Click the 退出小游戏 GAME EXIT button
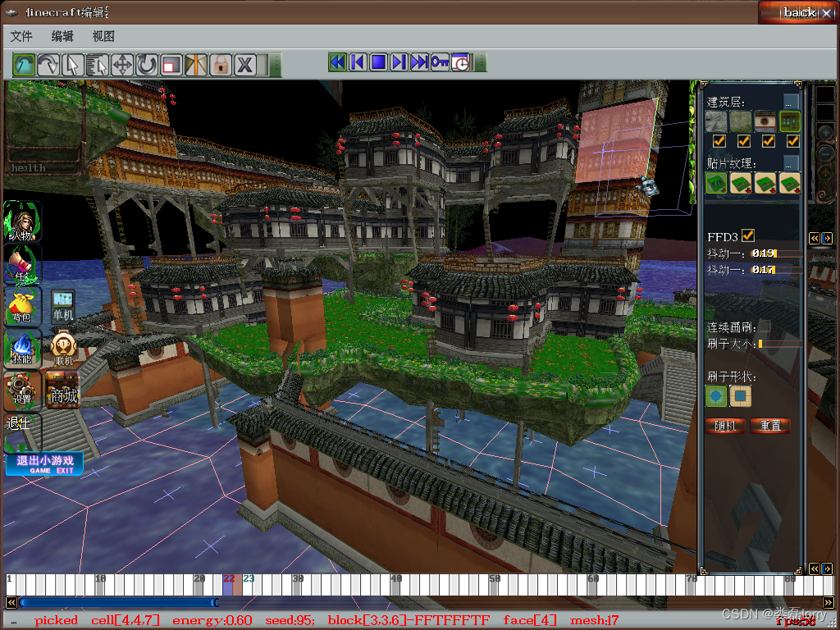840x630 pixels. 44,464
